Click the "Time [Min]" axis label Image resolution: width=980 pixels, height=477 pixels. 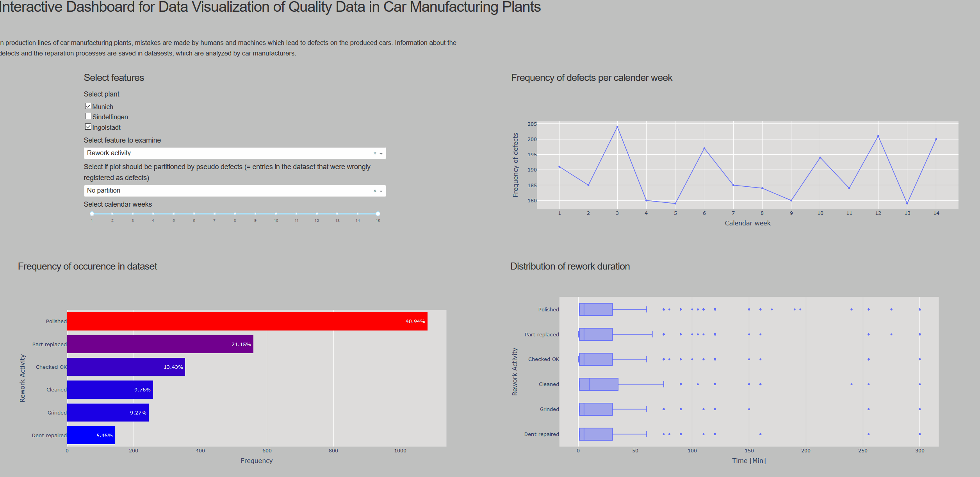pyautogui.click(x=749, y=461)
